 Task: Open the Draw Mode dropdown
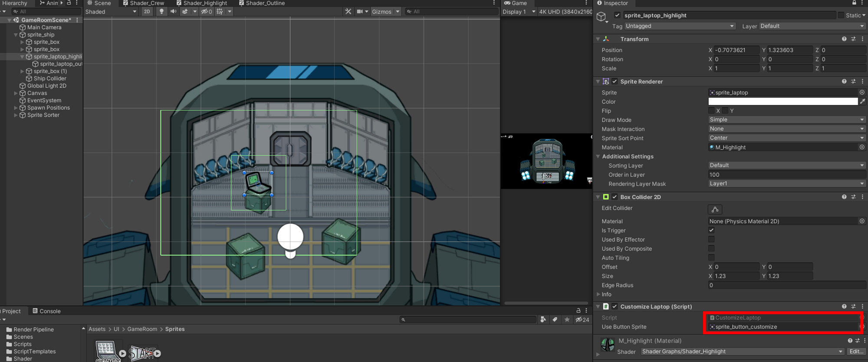786,120
